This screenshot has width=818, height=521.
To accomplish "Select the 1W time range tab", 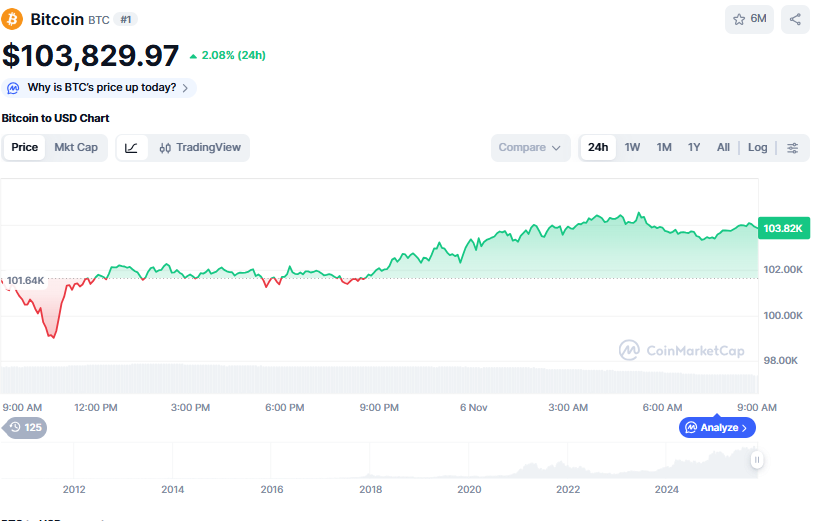I will (633, 148).
